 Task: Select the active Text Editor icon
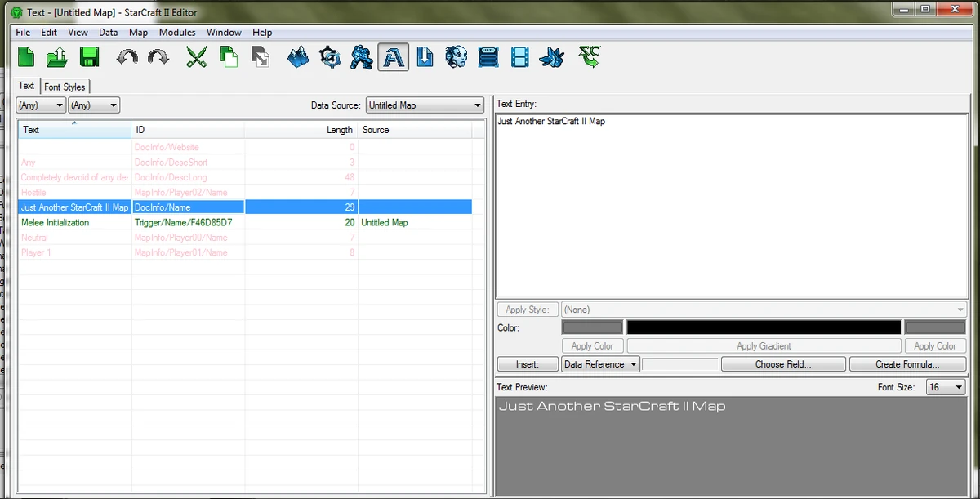pos(393,57)
